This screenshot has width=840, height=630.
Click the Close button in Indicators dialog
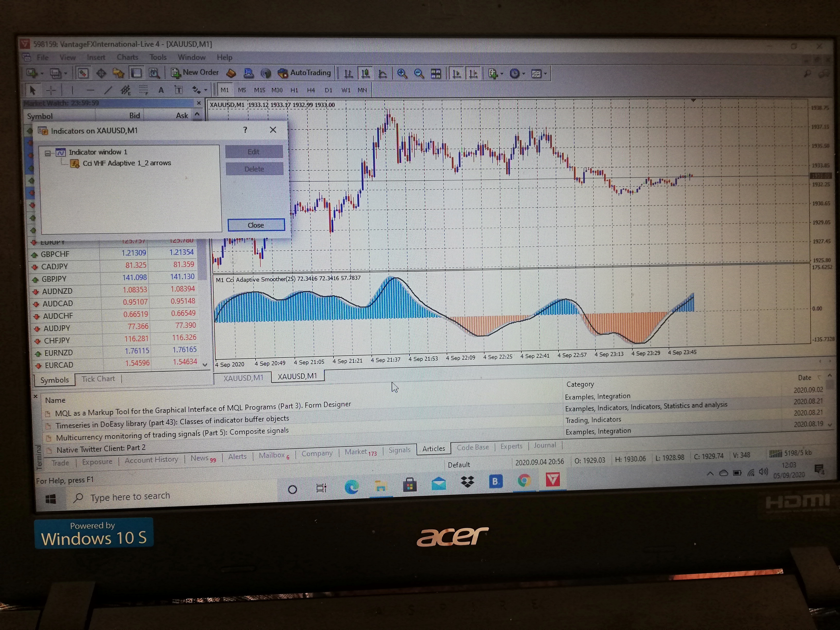[x=256, y=225]
